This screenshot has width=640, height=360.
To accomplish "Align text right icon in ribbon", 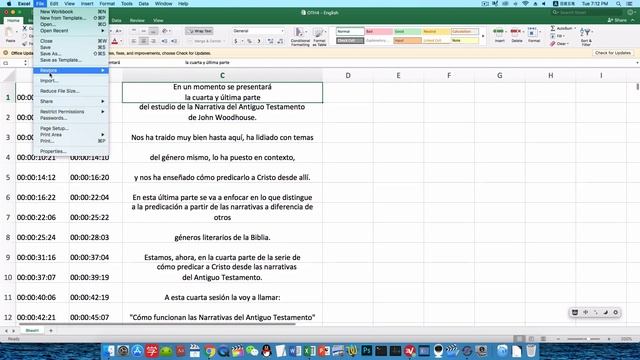I will [153, 41].
